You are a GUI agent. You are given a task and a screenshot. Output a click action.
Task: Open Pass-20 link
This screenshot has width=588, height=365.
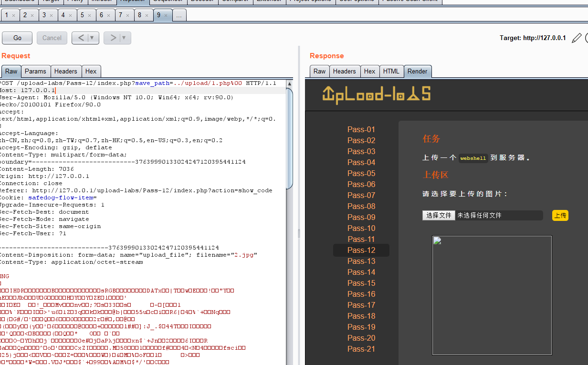point(361,338)
